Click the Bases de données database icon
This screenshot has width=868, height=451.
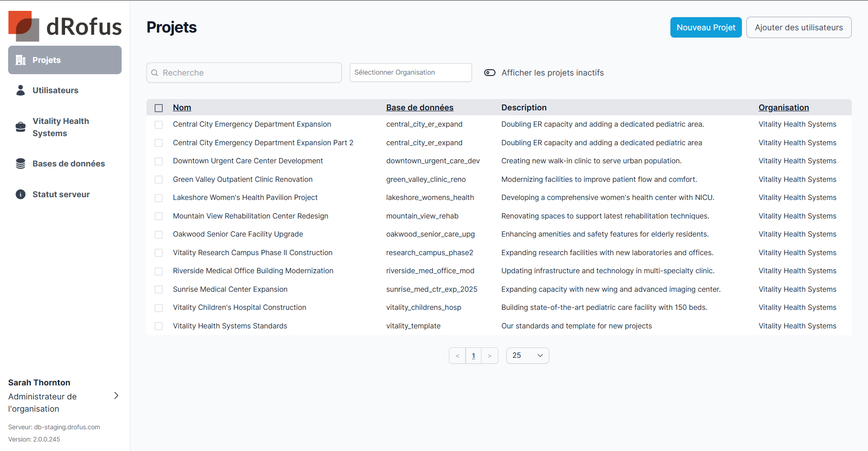pyautogui.click(x=20, y=164)
